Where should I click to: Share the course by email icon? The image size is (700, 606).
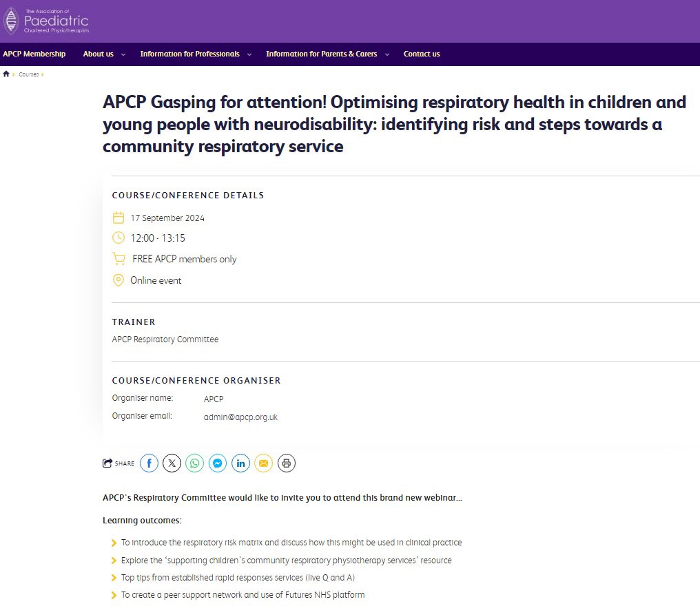pos(263,463)
